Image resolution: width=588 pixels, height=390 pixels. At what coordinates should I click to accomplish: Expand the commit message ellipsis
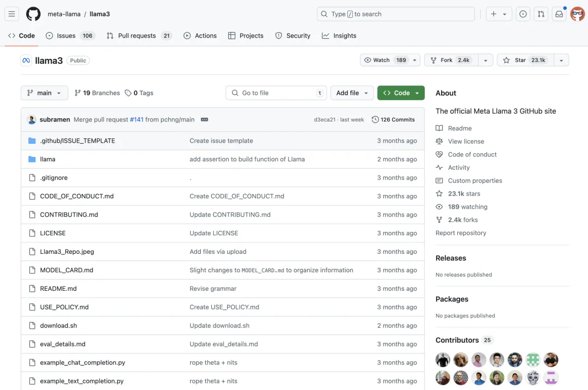[x=204, y=120]
